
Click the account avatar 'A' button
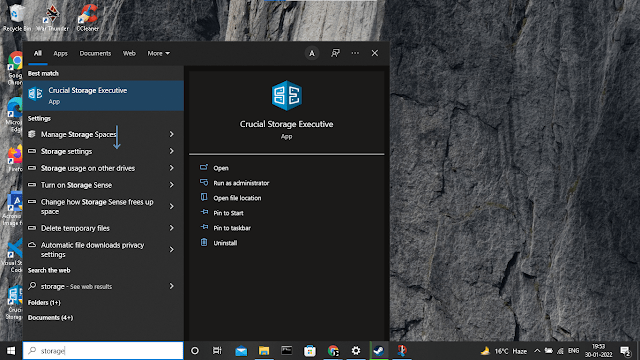coord(312,53)
